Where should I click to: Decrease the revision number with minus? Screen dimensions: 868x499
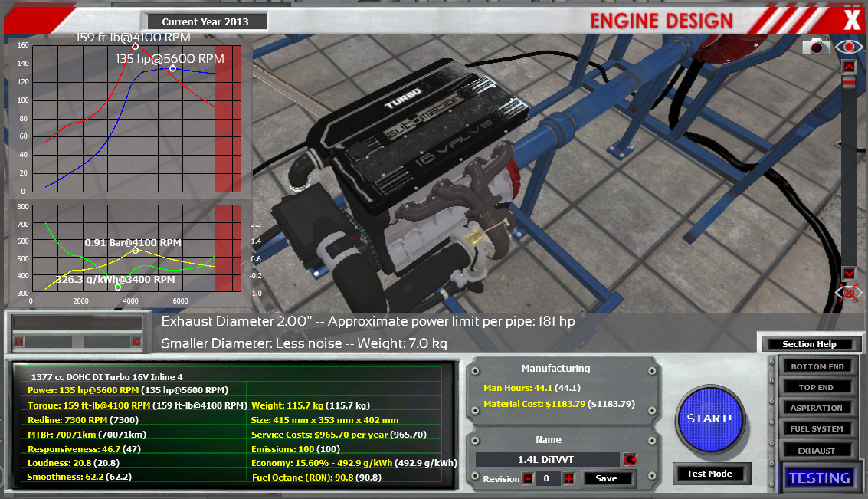point(527,478)
